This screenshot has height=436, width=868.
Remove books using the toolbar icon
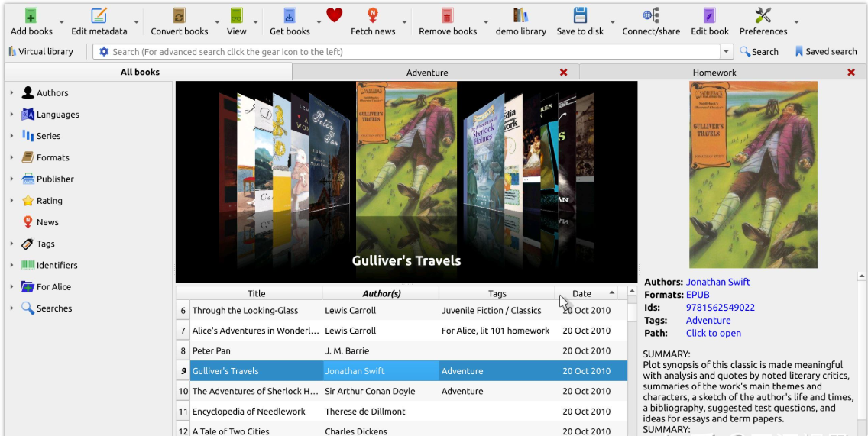[x=447, y=21]
